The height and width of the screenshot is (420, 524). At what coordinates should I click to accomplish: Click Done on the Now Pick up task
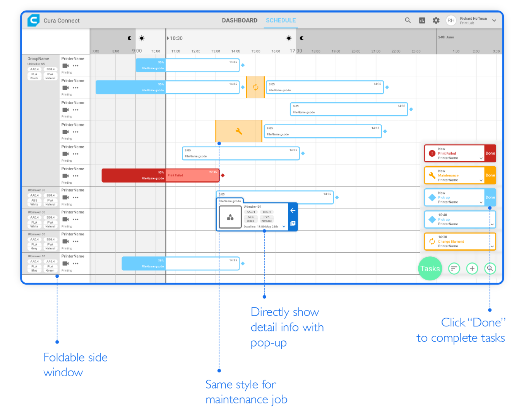pos(490,197)
